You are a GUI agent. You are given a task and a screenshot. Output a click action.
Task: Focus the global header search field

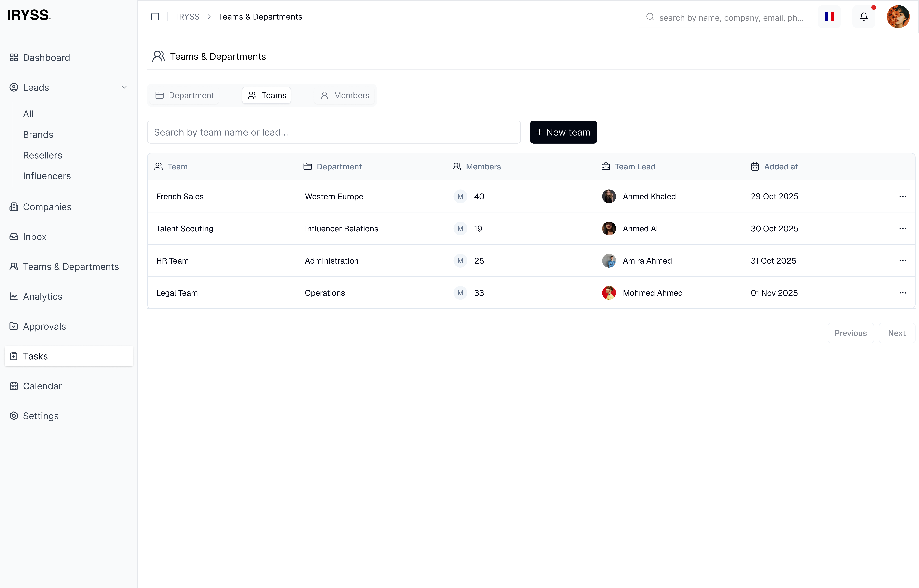(725, 18)
